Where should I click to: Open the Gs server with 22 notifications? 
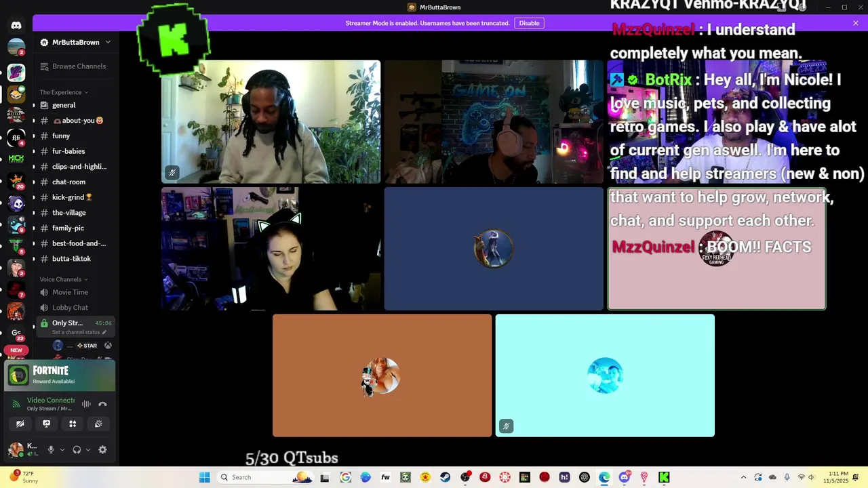tap(16, 333)
